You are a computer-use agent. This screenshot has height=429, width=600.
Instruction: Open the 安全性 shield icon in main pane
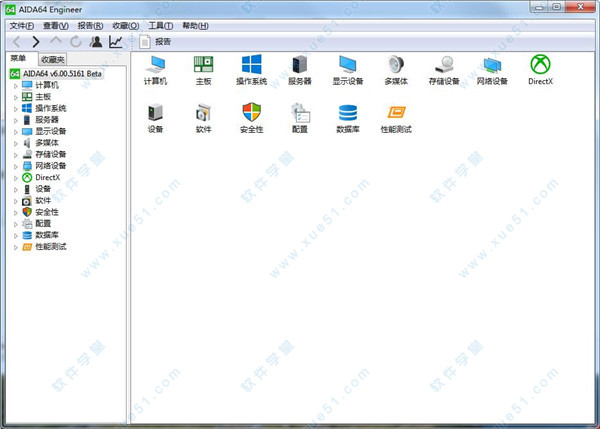pos(251,118)
